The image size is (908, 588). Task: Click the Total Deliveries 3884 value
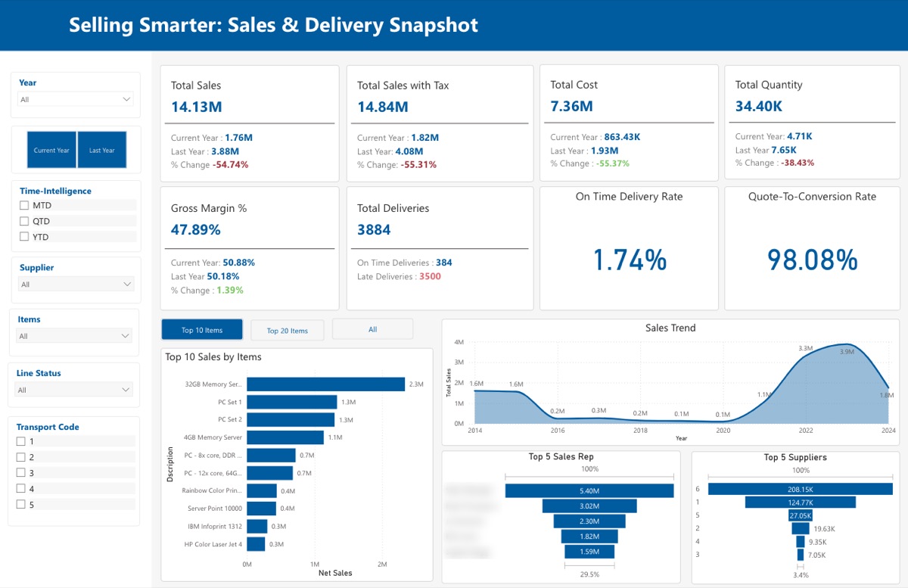point(374,229)
